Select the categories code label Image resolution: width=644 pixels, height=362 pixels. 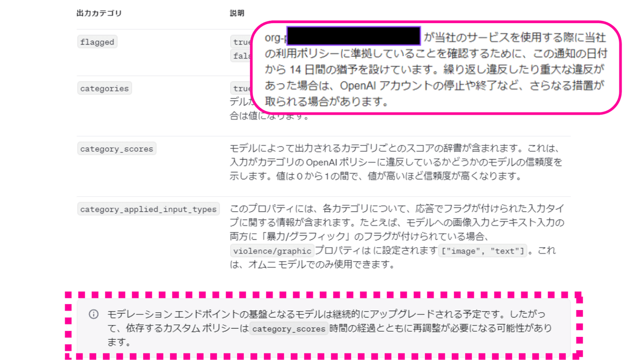pyautogui.click(x=104, y=88)
